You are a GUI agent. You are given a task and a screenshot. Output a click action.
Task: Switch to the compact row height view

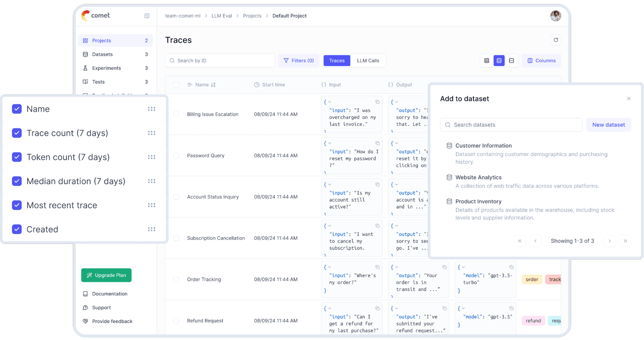[486, 61]
